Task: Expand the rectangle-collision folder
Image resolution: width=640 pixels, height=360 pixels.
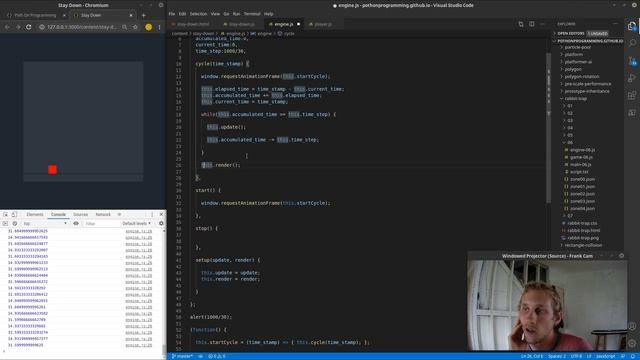Action: click(583, 245)
